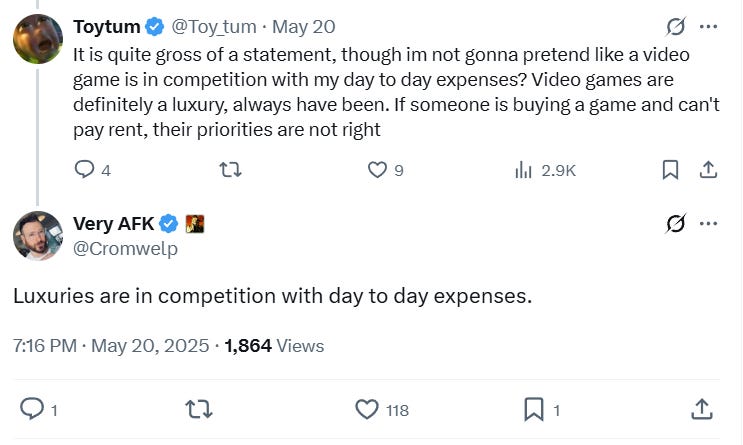This screenshot has width=743, height=445.
Task: Open Grok icon on Toytum's tweet
Action: click(x=675, y=27)
